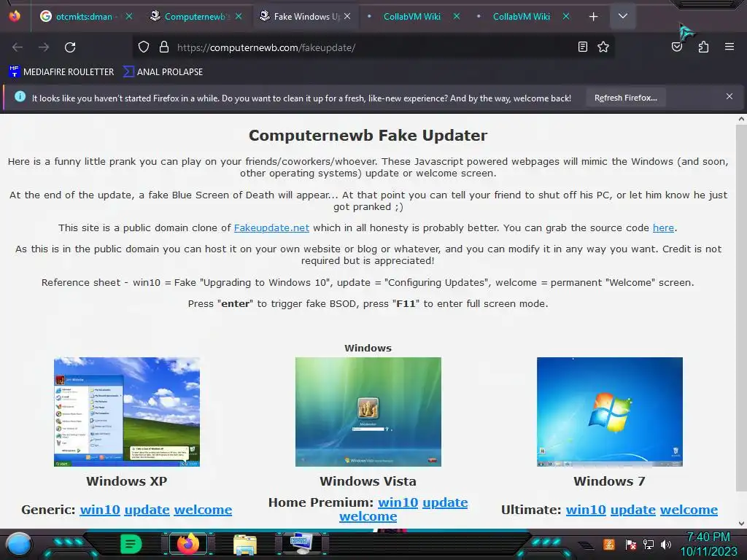Image resolution: width=747 pixels, height=560 pixels.
Task: Open the extensions puzzle icon
Action: coord(703,47)
